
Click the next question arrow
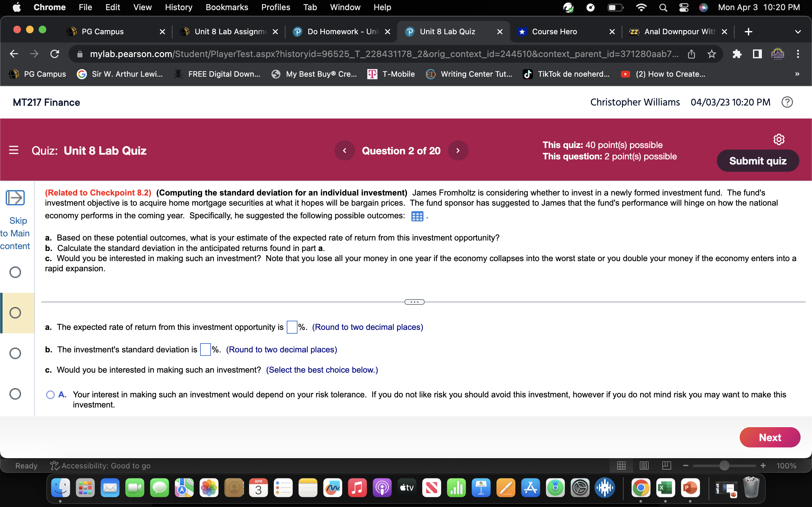pos(458,150)
